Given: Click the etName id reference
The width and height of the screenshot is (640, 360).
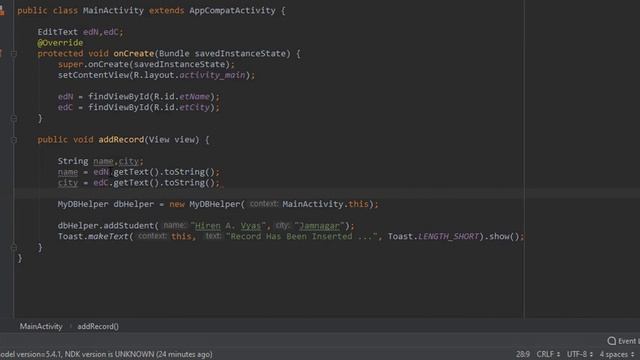Looking at the screenshot, I should (194, 97).
